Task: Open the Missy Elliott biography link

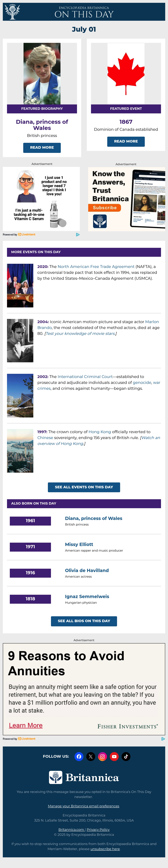Action: pos(79,544)
